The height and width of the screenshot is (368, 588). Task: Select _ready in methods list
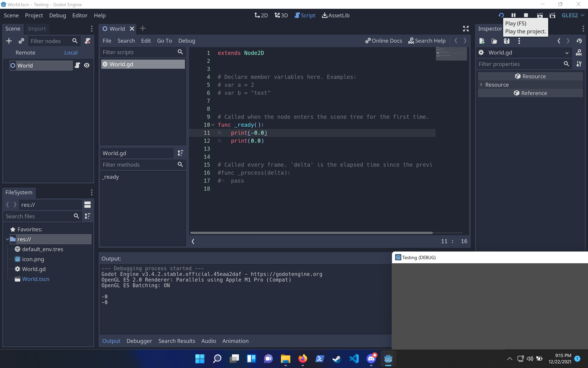[111, 177]
